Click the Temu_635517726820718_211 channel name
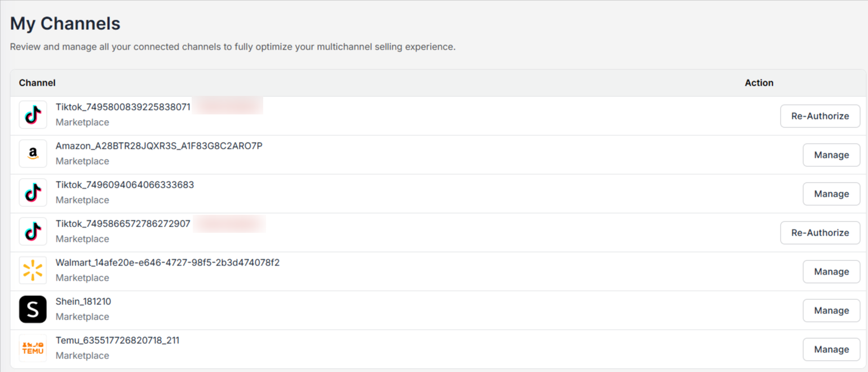Viewport: 868px width, 372px height. tap(117, 340)
